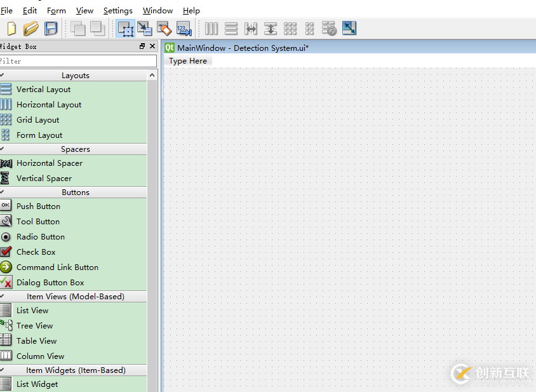Open the View menu
The image size is (536, 392).
click(x=84, y=11)
